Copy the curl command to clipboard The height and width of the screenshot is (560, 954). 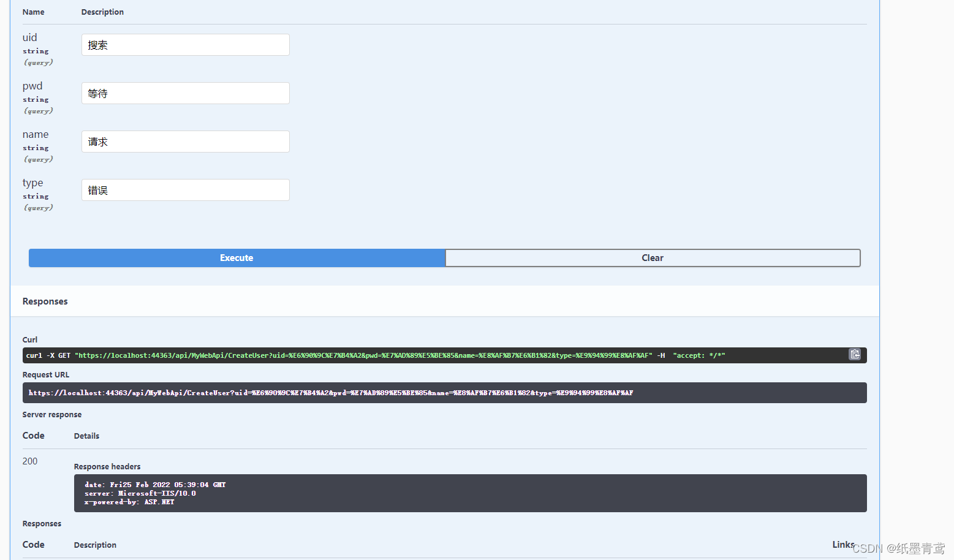pos(855,354)
